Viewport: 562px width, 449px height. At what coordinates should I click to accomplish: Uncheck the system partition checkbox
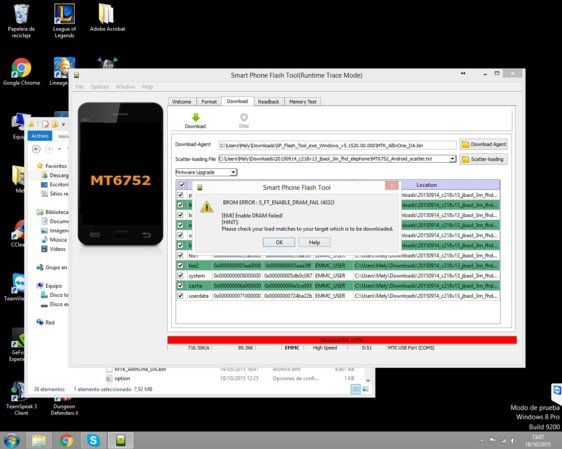pyautogui.click(x=181, y=276)
